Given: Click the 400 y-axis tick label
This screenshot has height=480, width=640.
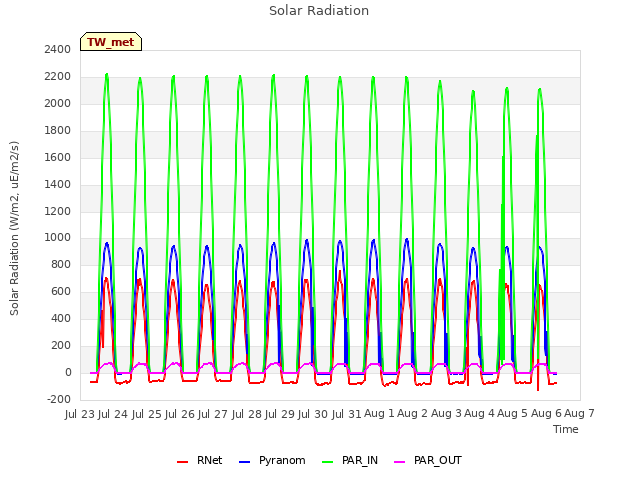Looking at the screenshot, I should pos(61,318).
